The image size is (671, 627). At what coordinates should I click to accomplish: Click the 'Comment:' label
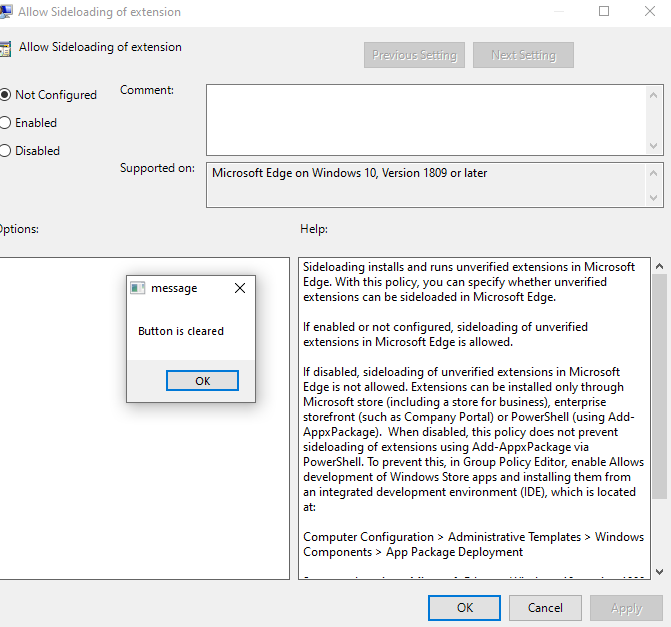[x=147, y=90]
